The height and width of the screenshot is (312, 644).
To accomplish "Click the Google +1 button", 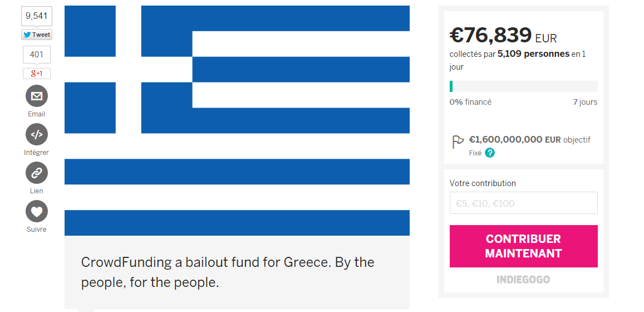I will click(37, 74).
